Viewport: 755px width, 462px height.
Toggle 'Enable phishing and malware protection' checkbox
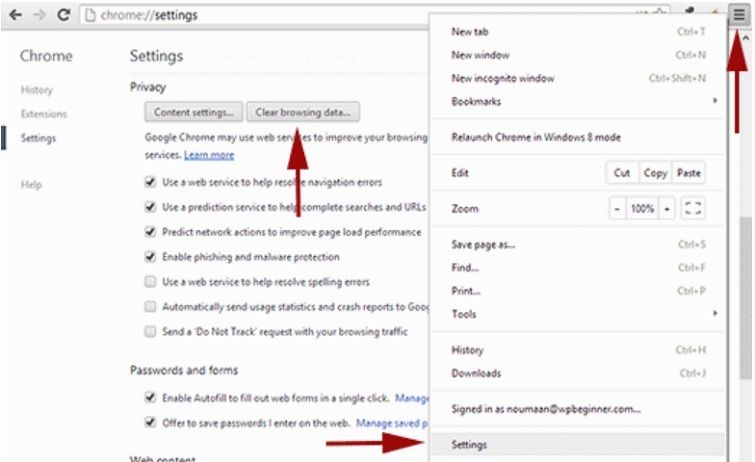pyautogui.click(x=151, y=257)
